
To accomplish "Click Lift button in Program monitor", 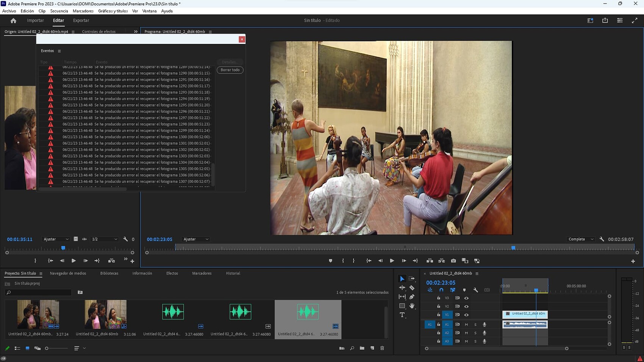I will (430, 261).
